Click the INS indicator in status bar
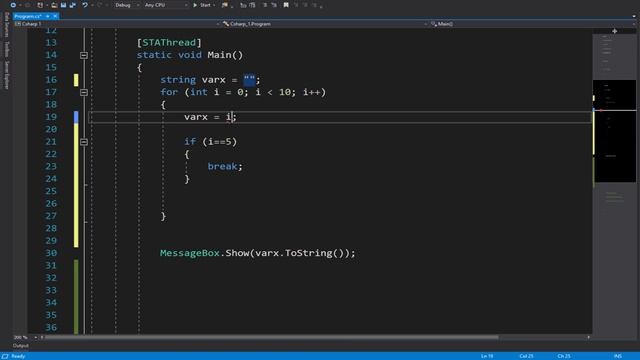This screenshot has width=640, height=360. point(618,356)
